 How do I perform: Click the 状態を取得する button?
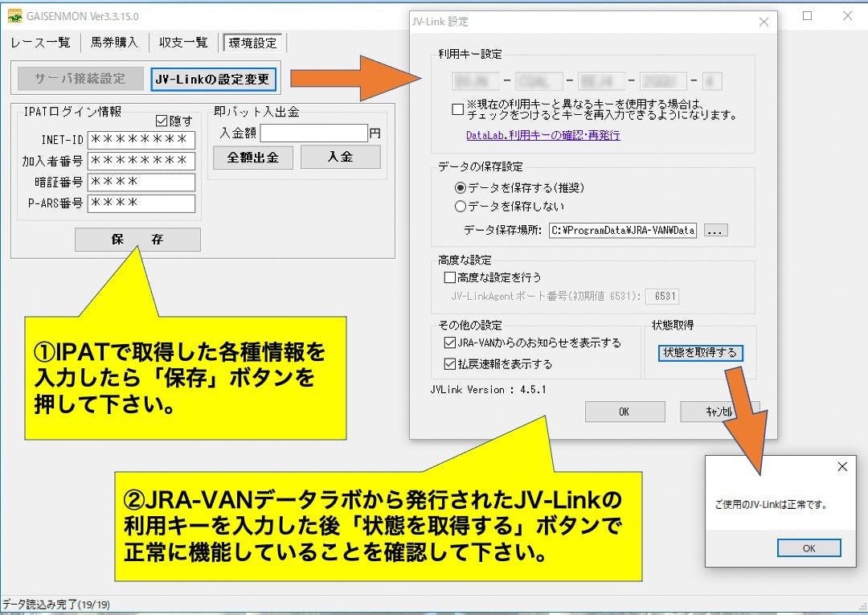pyautogui.click(x=700, y=353)
